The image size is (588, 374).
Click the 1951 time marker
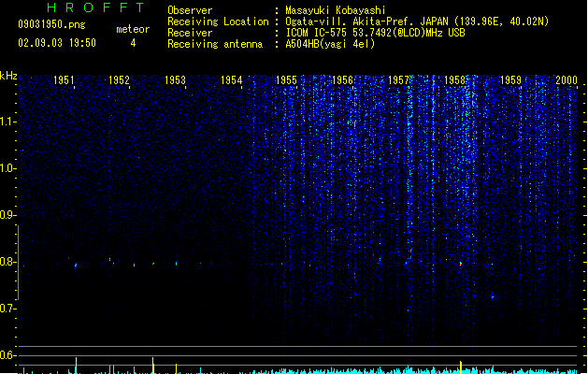tap(64, 80)
